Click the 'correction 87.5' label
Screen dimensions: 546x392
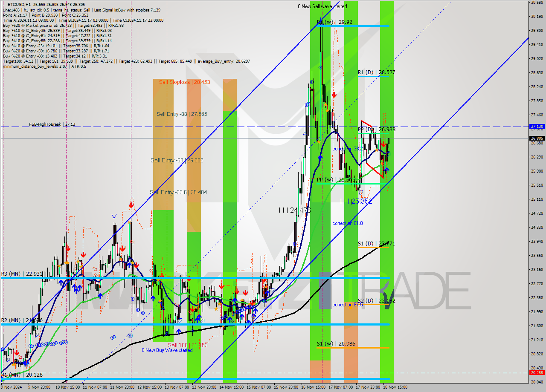[348, 305]
